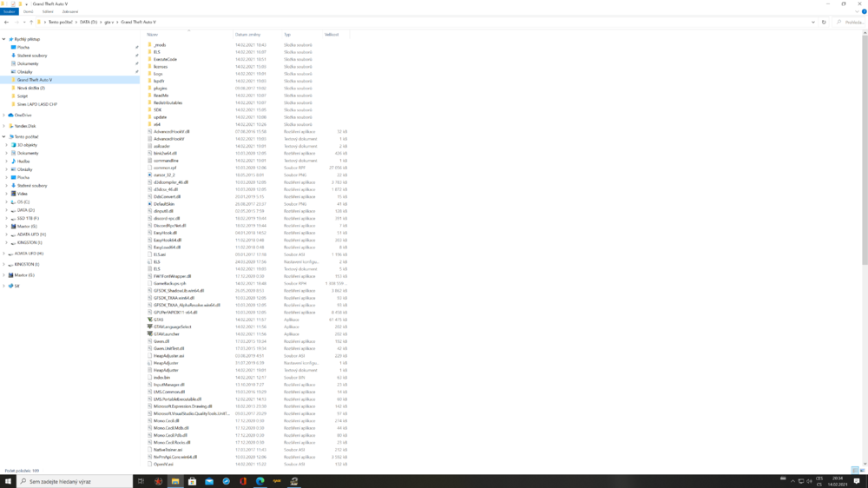
Task: Go back with the Back arrow
Action: [6, 23]
